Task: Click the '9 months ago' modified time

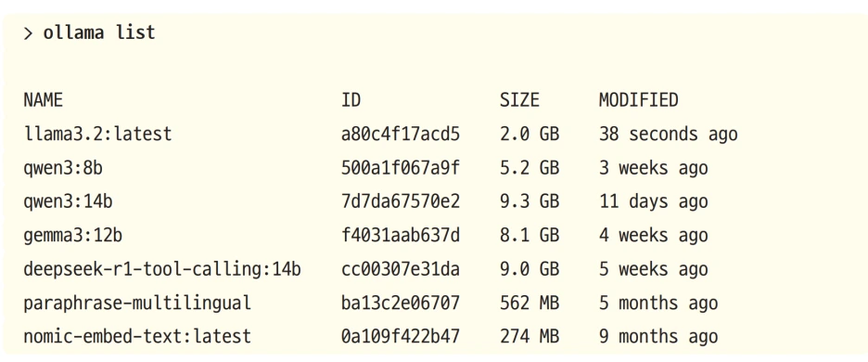Action: click(x=658, y=337)
